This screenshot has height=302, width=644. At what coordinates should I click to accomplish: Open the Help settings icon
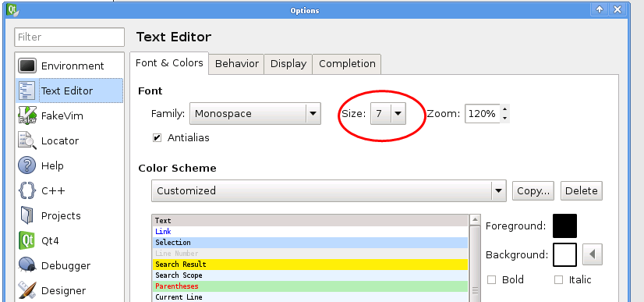[27, 165]
